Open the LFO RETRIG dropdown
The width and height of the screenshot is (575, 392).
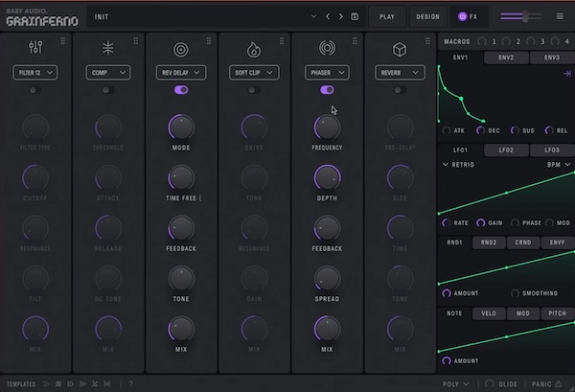458,165
